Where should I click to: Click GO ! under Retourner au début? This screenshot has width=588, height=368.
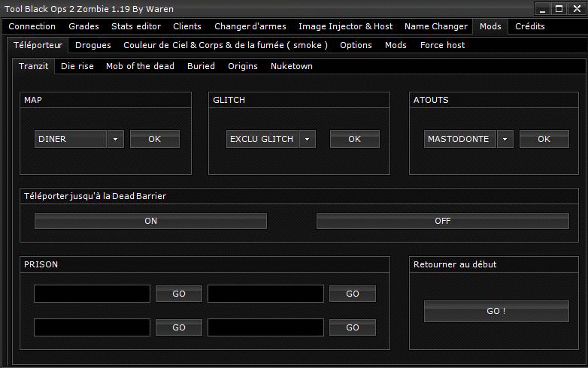tap(496, 311)
